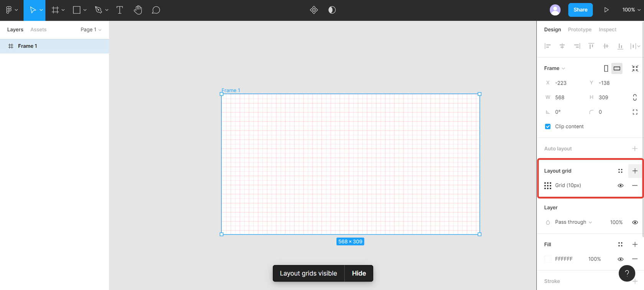Switch to the Assets tab
This screenshot has width=644, height=290.
pos(38,29)
